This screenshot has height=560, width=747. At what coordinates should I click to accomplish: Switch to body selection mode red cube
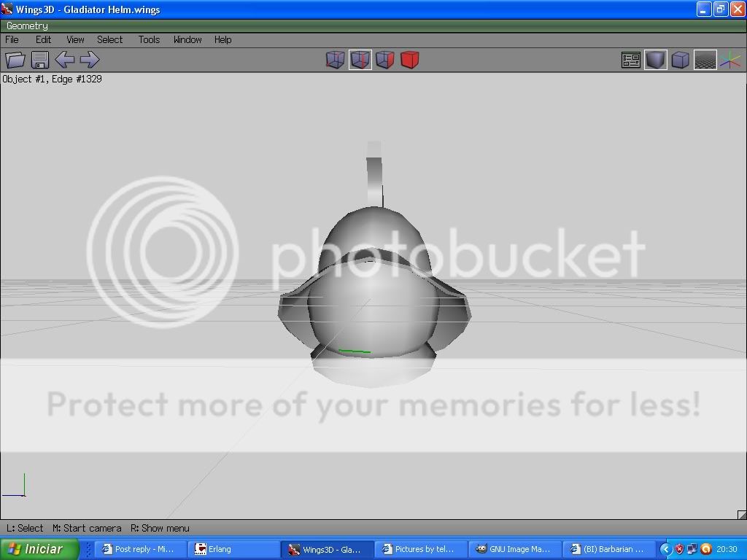(409, 60)
